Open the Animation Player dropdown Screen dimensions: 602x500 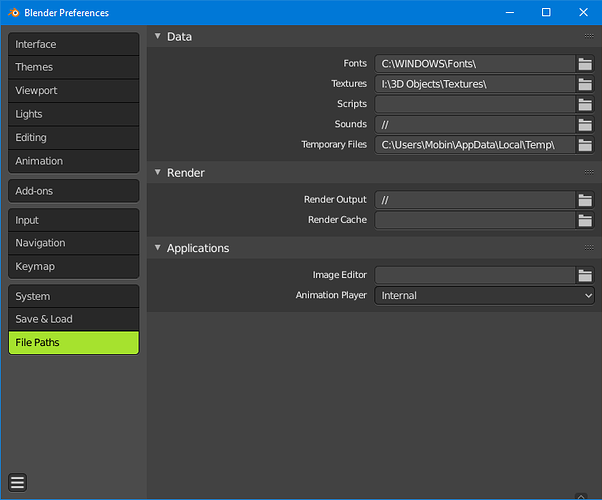tap(485, 295)
